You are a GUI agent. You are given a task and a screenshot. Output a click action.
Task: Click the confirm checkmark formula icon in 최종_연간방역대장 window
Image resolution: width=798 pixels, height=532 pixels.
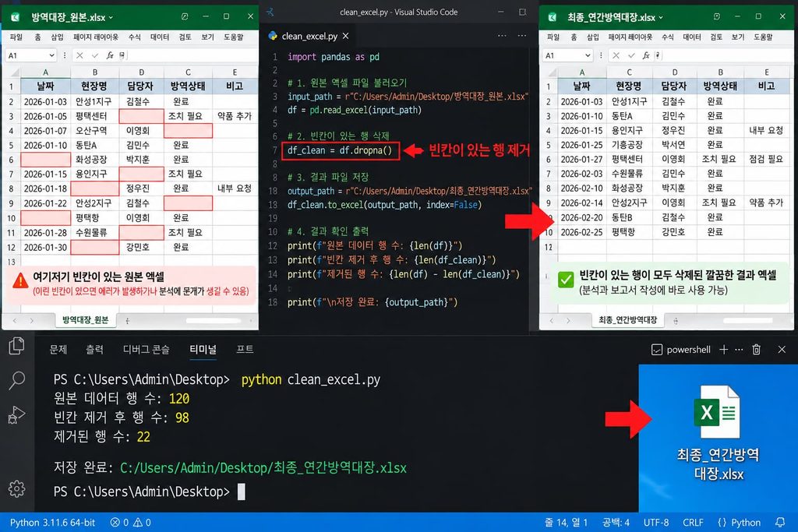pyautogui.click(x=631, y=55)
